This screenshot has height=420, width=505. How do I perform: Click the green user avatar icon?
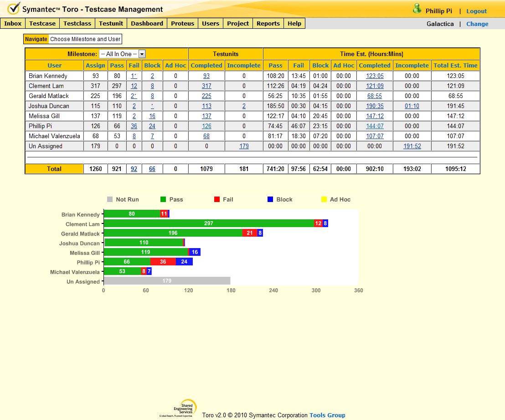coord(417,9)
